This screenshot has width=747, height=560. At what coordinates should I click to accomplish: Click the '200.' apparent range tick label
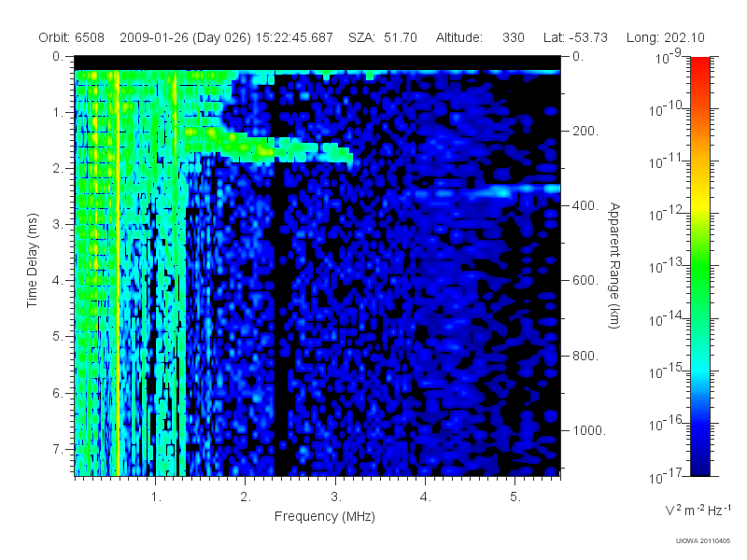585,131
